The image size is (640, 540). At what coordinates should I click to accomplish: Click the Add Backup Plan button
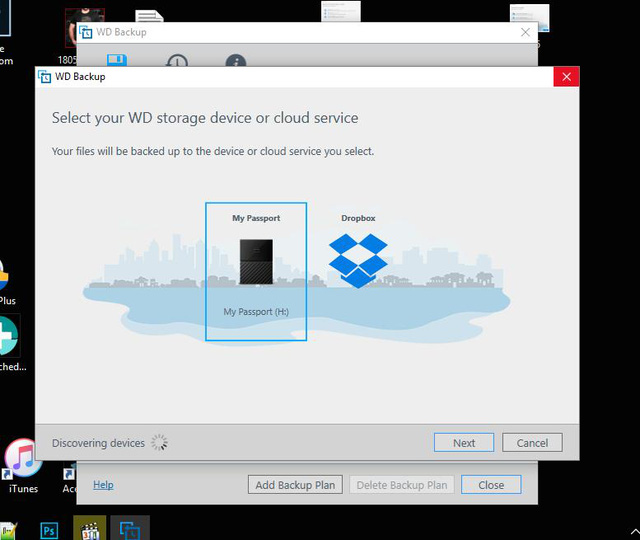[x=295, y=485]
